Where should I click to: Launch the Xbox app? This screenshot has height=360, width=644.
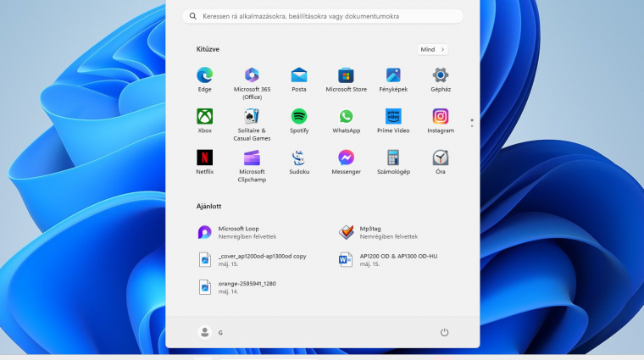click(x=204, y=121)
